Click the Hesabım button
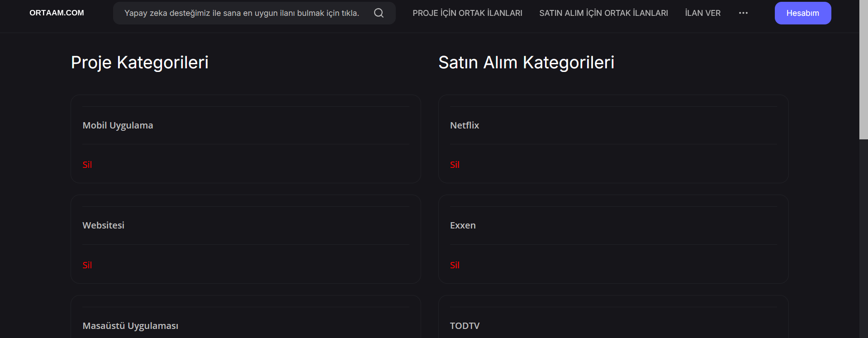 tap(802, 13)
